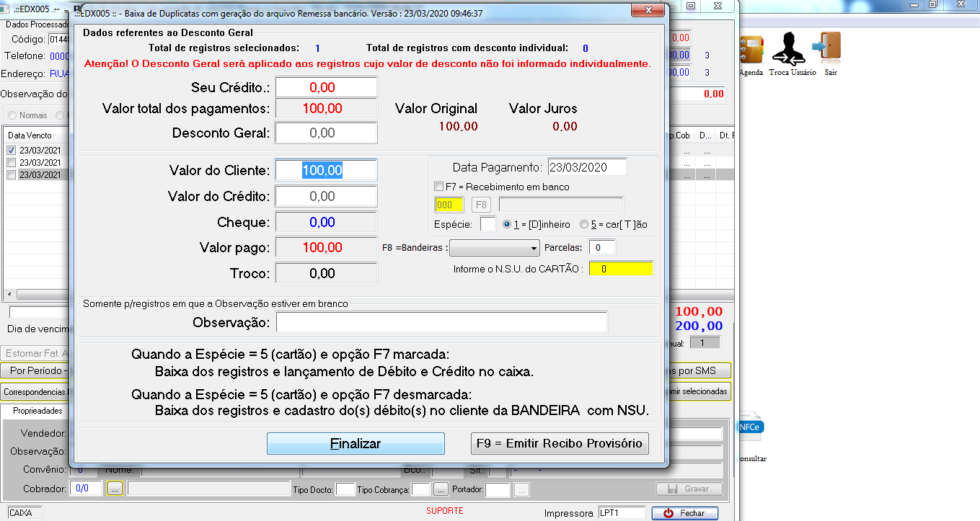Focus the Data Pagamento date field
Screen dimensions: 980x521
[586, 167]
